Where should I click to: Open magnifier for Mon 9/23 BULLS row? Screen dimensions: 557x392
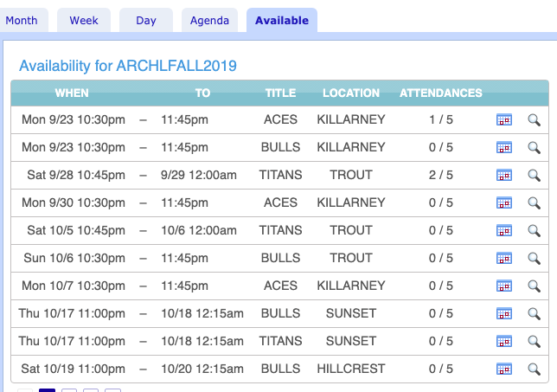coord(534,148)
